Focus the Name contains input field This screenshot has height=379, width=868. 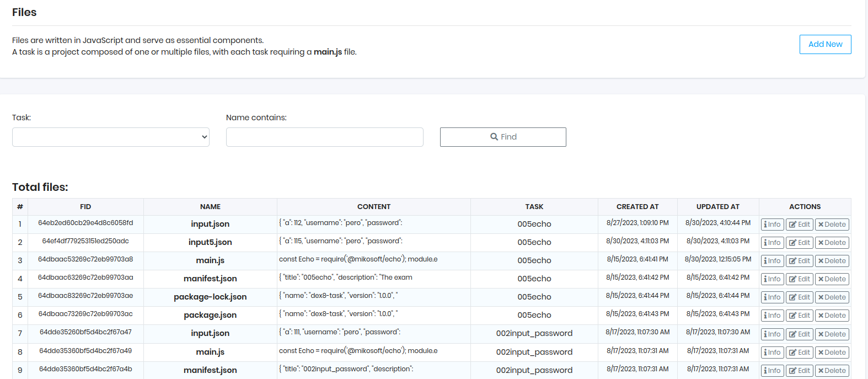pyautogui.click(x=325, y=137)
